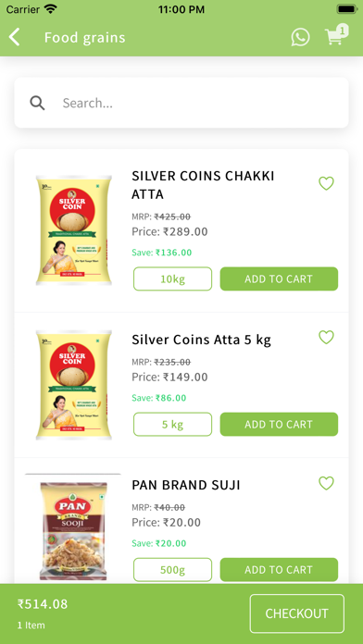Viewport: 363px width, 644px height.
Task: Tap the back arrow icon
Action: [x=15, y=37]
